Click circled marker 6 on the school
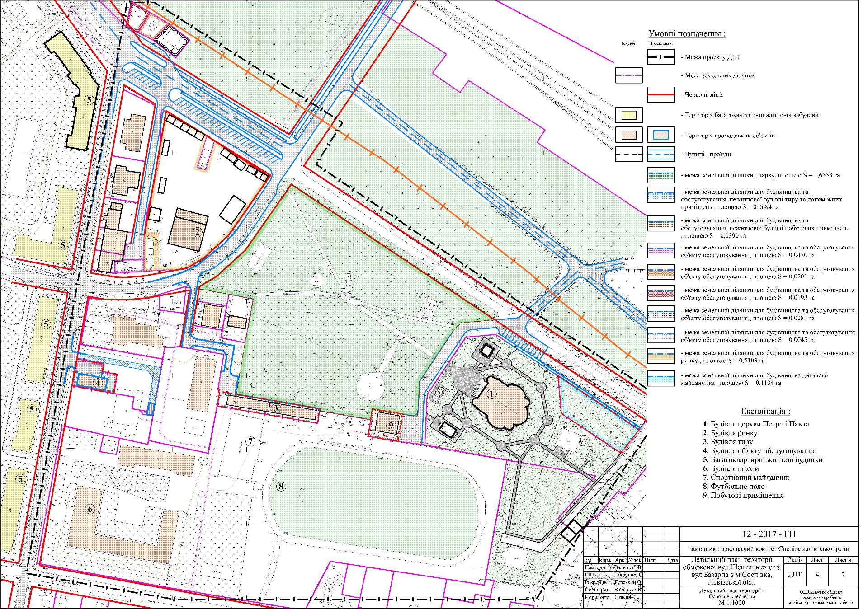 (x=90, y=509)
